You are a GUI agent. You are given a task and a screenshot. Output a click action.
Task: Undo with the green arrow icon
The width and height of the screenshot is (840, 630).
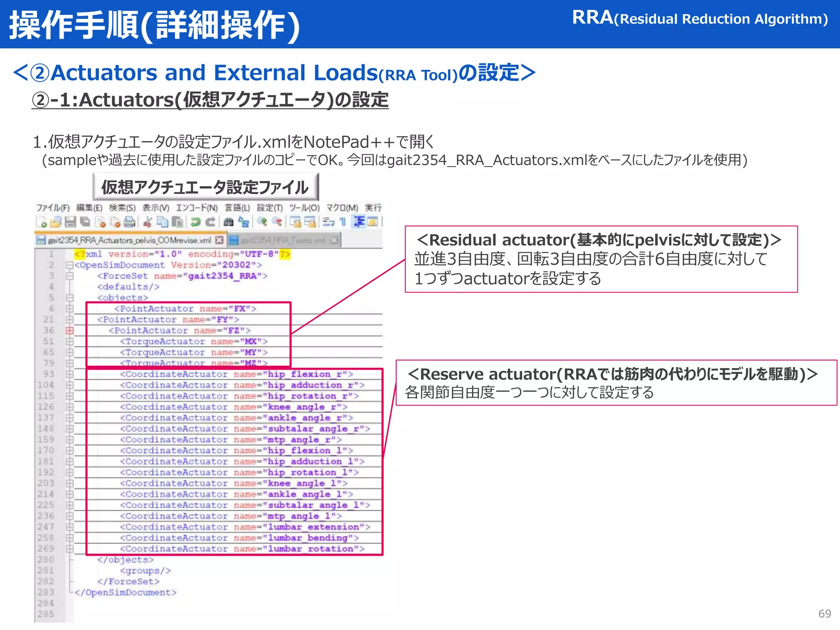(x=196, y=222)
